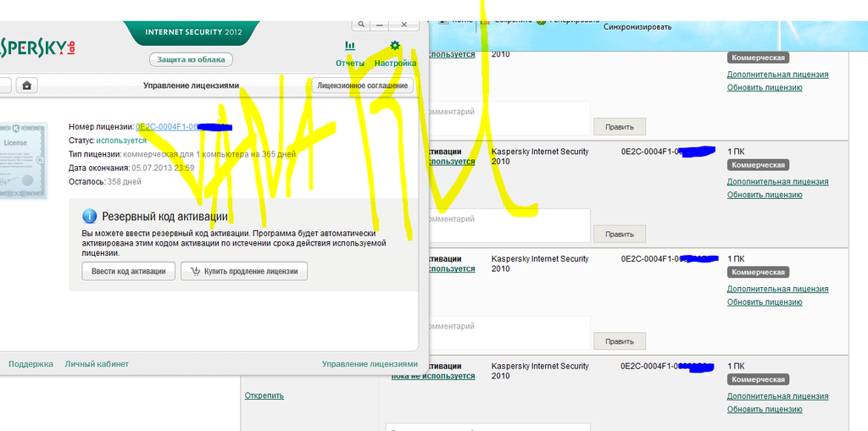Click the blue info icon beside Резервный код активации
The height and width of the screenshot is (431, 868).
(x=89, y=216)
